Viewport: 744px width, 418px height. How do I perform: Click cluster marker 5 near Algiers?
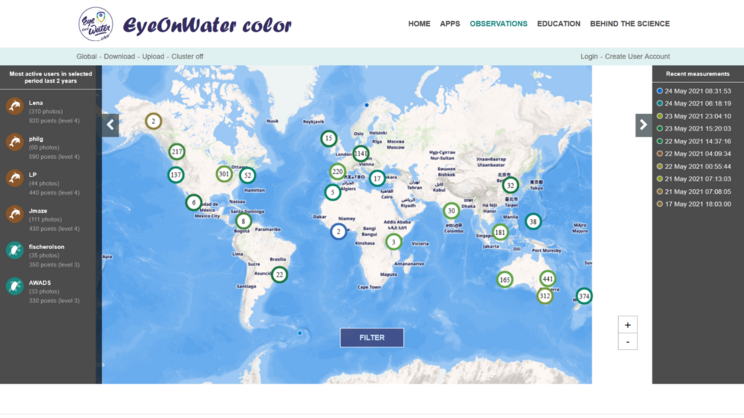333,192
